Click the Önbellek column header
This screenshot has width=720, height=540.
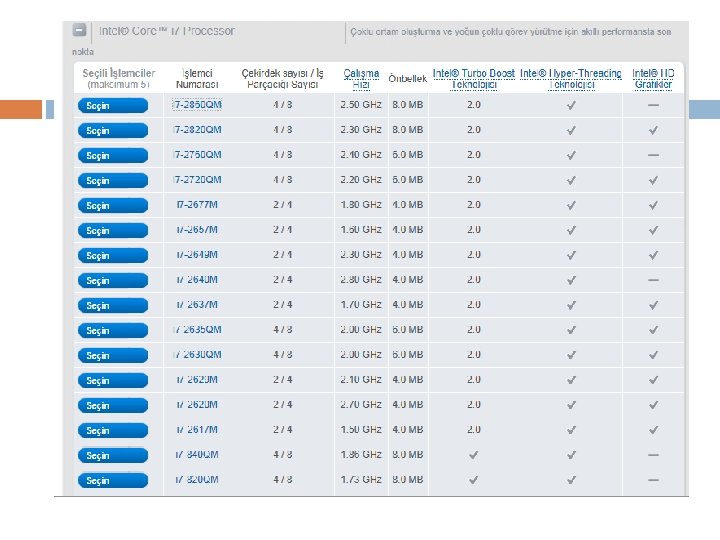pyautogui.click(x=407, y=79)
